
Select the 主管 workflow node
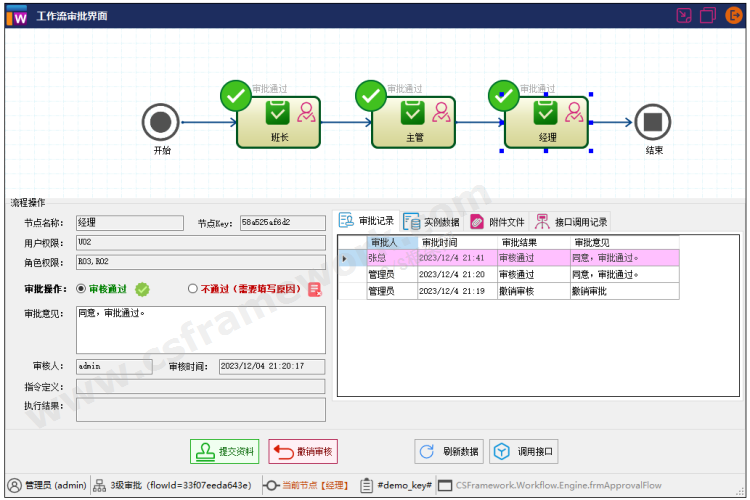pos(414,122)
